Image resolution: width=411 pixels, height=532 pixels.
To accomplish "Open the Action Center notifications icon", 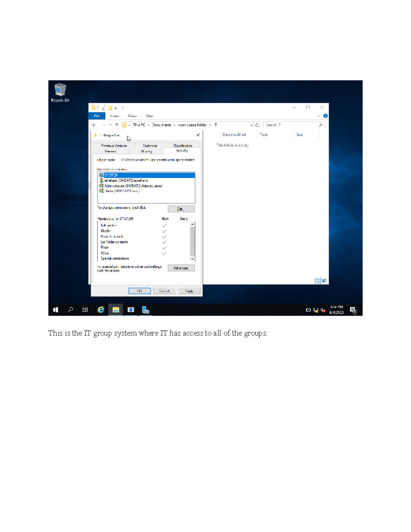I will [x=353, y=310].
